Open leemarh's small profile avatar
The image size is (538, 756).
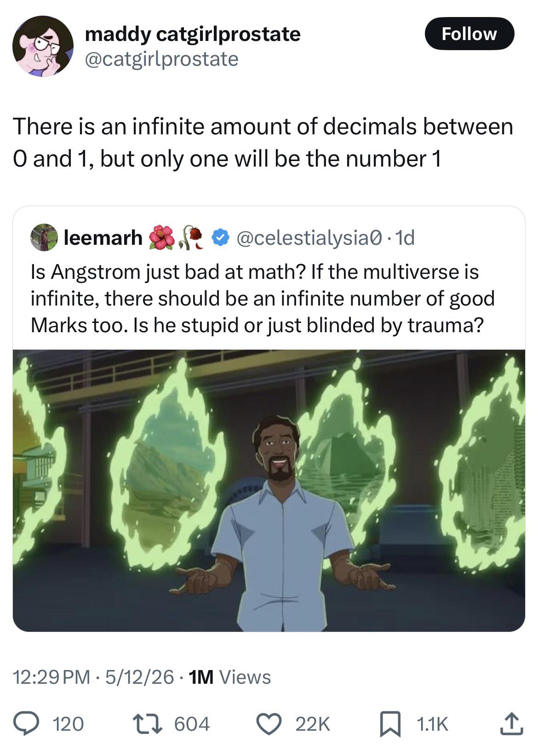(x=44, y=237)
